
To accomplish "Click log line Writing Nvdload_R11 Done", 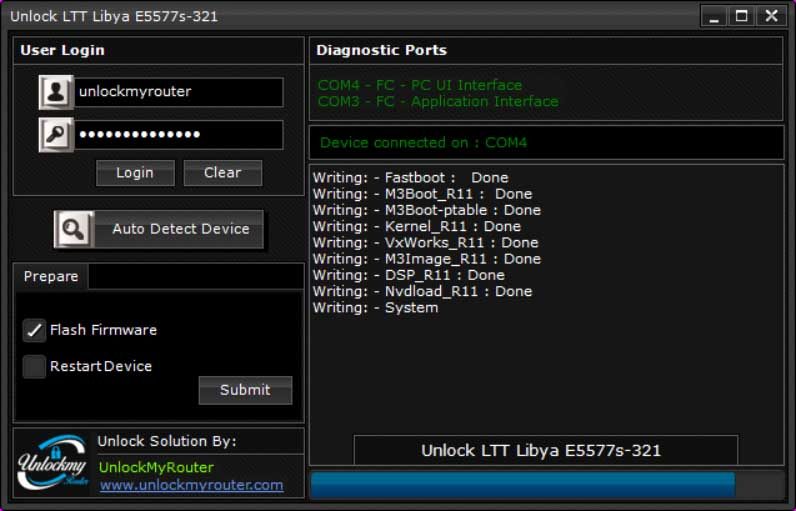I will (x=422, y=291).
